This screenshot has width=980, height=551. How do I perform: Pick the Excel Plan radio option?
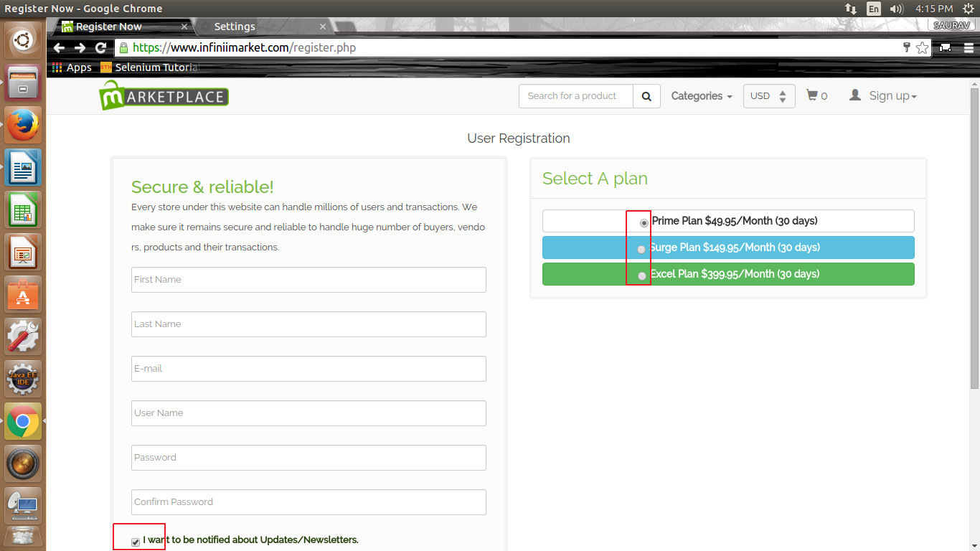point(641,276)
